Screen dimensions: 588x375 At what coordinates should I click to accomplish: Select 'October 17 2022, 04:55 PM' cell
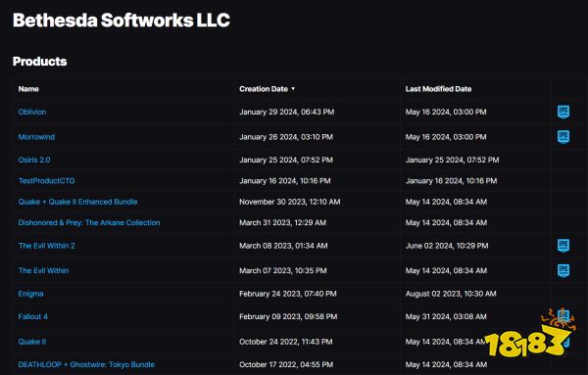pyautogui.click(x=286, y=364)
